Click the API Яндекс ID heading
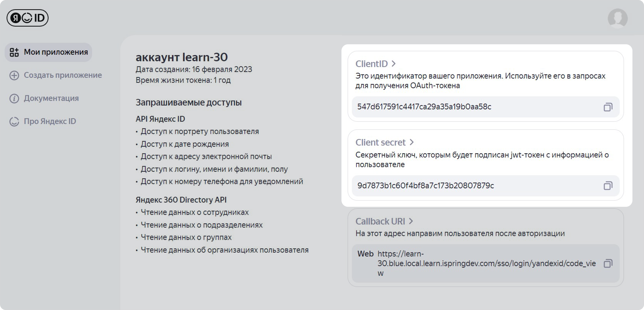Image resolution: width=644 pixels, height=310 pixels. coord(160,119)
